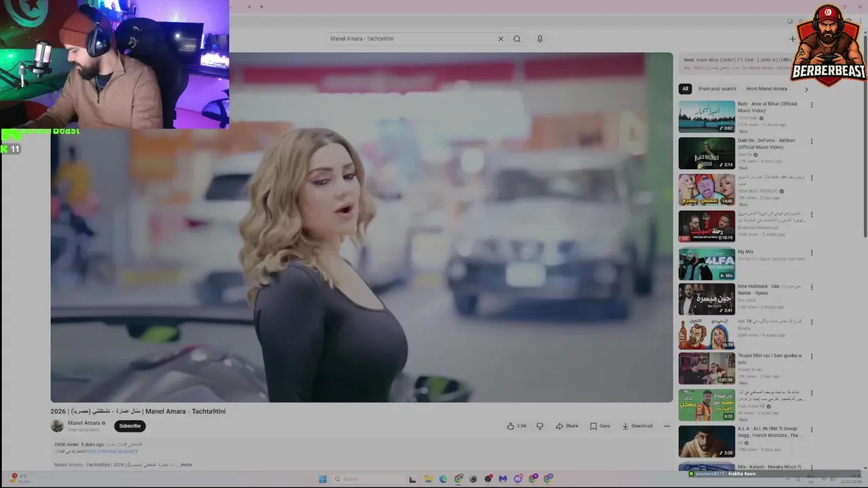Save the video to a playlist
868x488 pixels.
click(600, 426)
